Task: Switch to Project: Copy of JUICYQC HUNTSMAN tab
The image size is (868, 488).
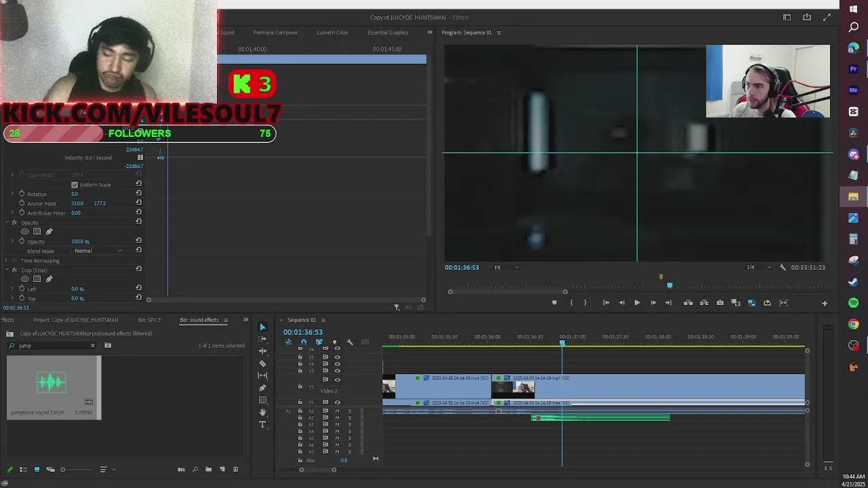Action: [75, 320]
